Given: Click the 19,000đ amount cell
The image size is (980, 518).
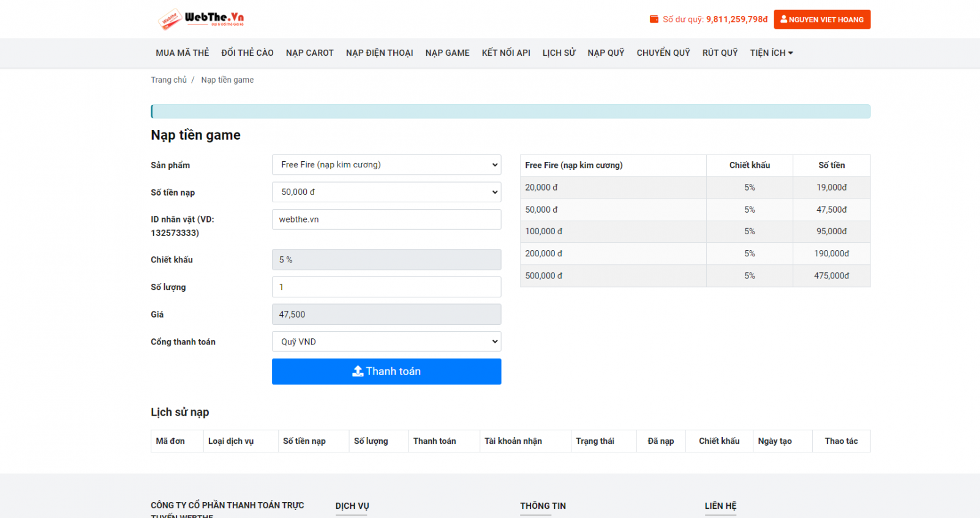Looking at the screenshot, I should point(831,188).
